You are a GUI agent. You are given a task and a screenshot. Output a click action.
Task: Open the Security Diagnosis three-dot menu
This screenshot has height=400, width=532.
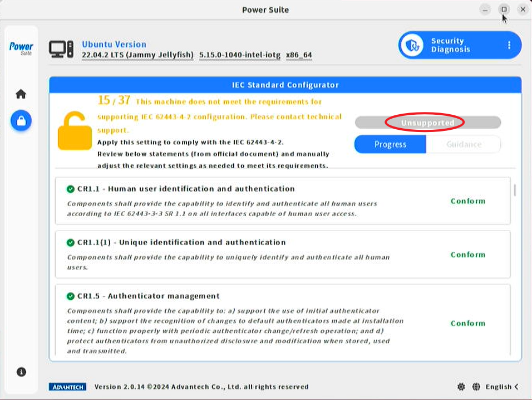(509, 45)
